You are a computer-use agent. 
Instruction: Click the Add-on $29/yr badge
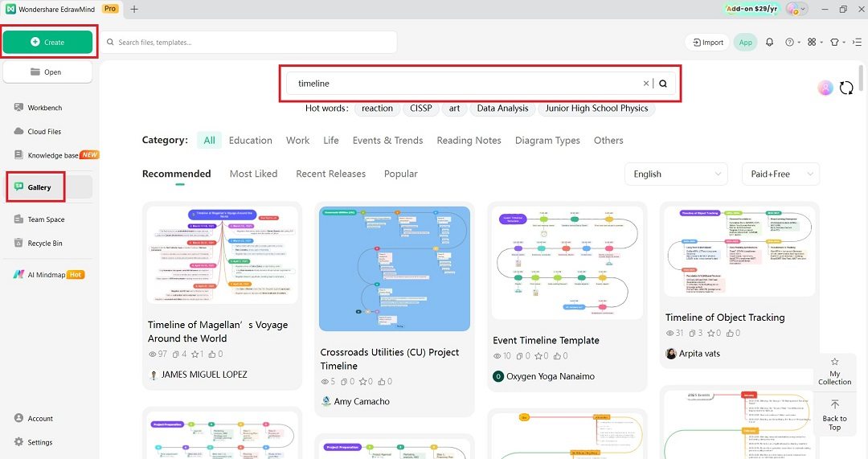(x=751, y=9)
